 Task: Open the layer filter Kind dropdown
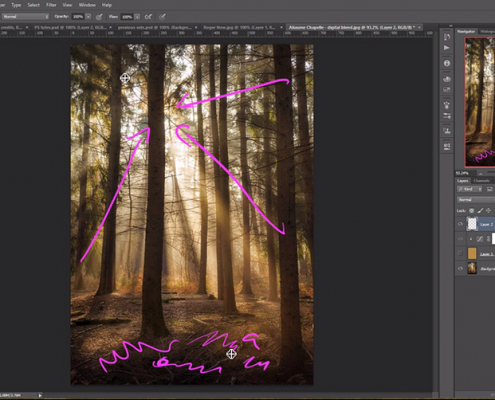(x=470, y=189)
